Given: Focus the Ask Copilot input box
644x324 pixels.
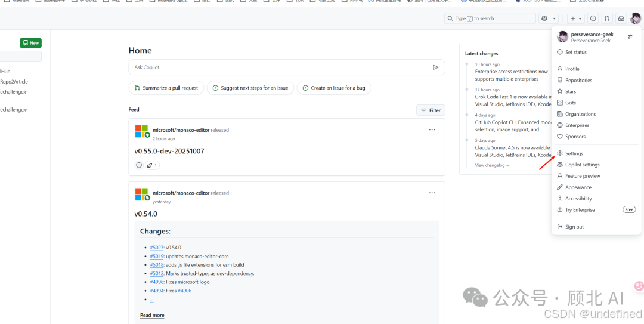Looking at the screenshot, I should pyautogui.click(x=287, y=67).
